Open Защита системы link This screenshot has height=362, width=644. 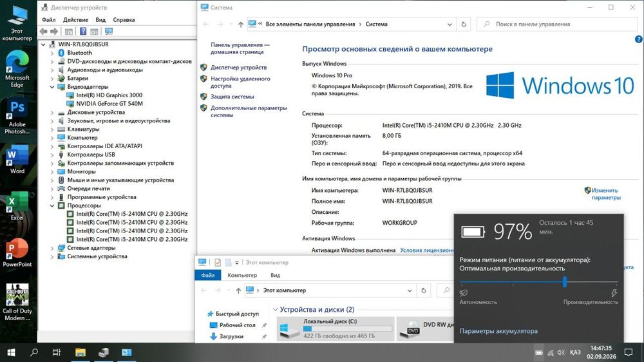[232, 97]
